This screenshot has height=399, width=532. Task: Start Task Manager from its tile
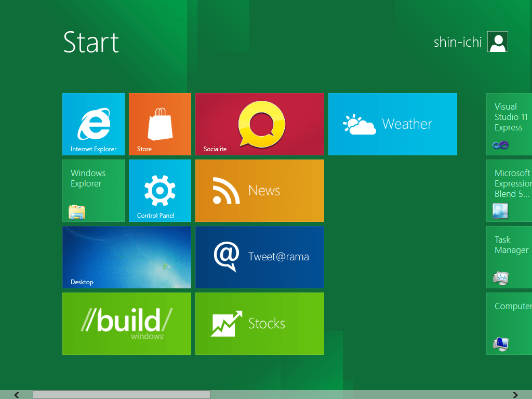click(x=512, y=257)
